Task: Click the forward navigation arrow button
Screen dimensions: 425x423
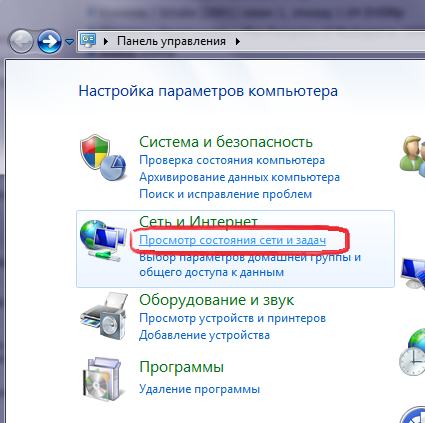Action: (49, 42)
